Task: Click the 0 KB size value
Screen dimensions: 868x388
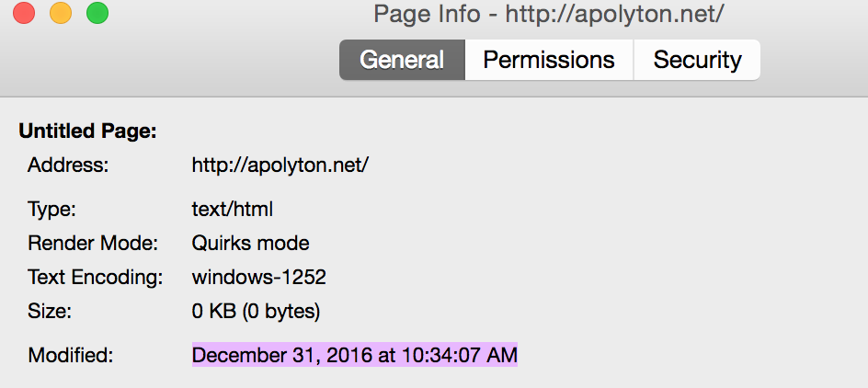Action: (256, 311)
